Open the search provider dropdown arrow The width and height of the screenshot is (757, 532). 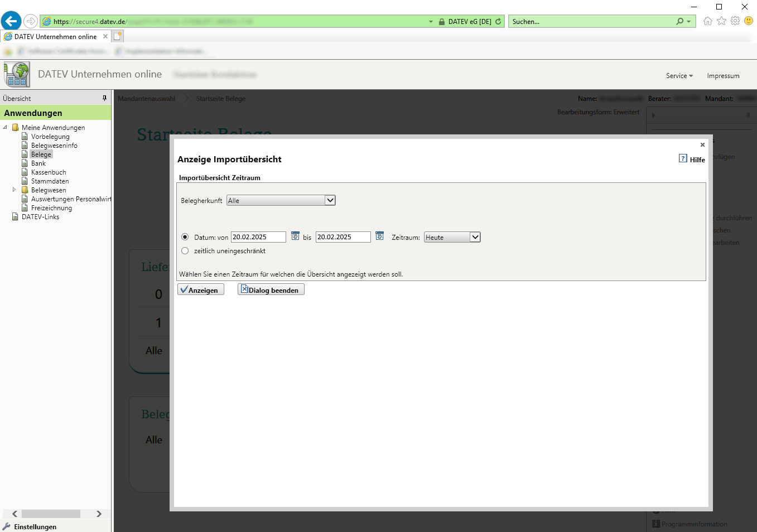[x=689, y=22]
